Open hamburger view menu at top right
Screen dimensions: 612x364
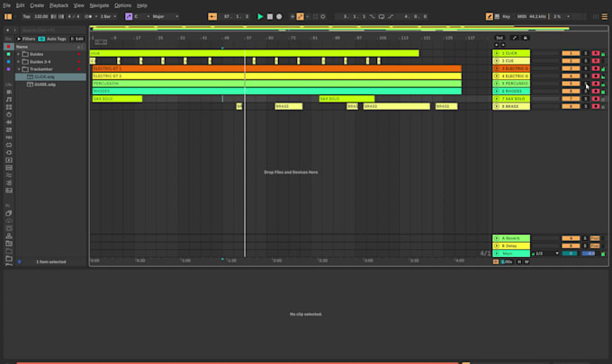(x=604, y=16)
